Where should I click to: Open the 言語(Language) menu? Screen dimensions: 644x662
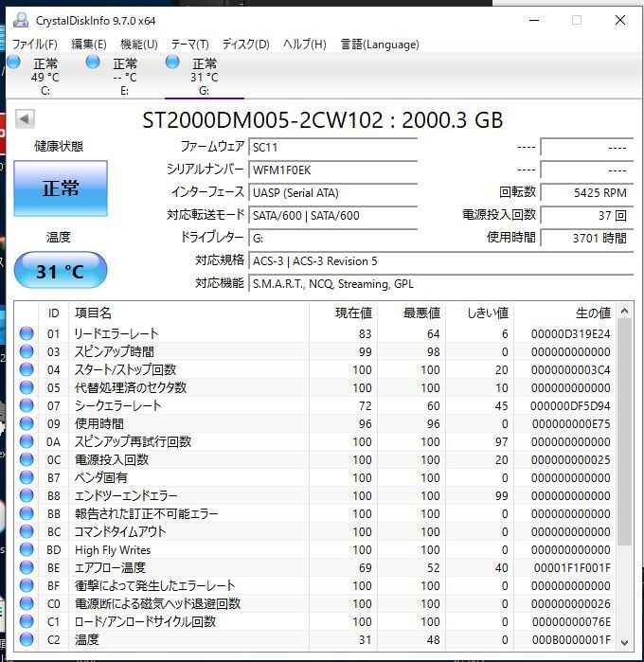pyautogui.click(x=380, y=45)
